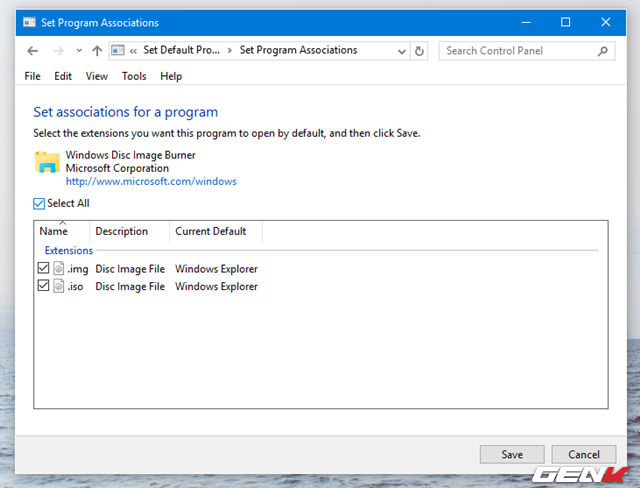Click the Cancel button

[584, 454]
